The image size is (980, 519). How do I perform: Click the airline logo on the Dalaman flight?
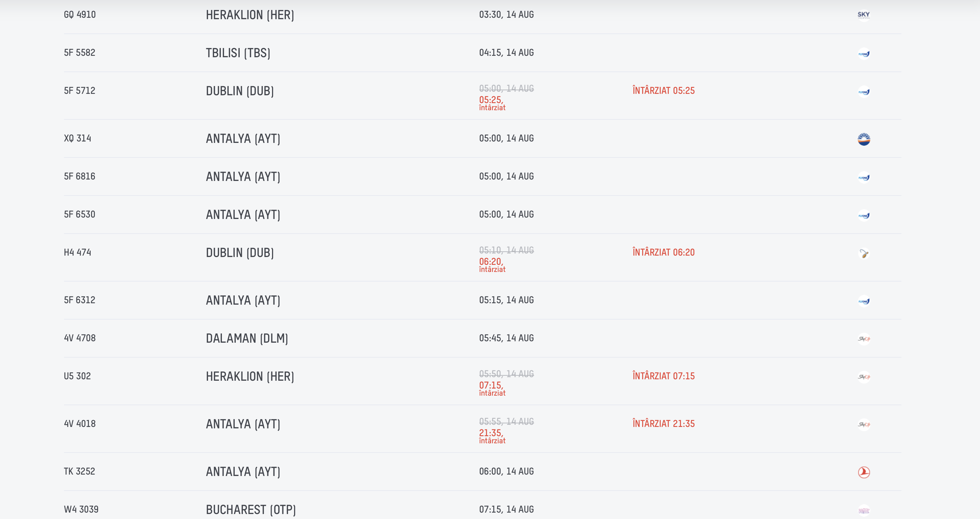tap(864, 339)
